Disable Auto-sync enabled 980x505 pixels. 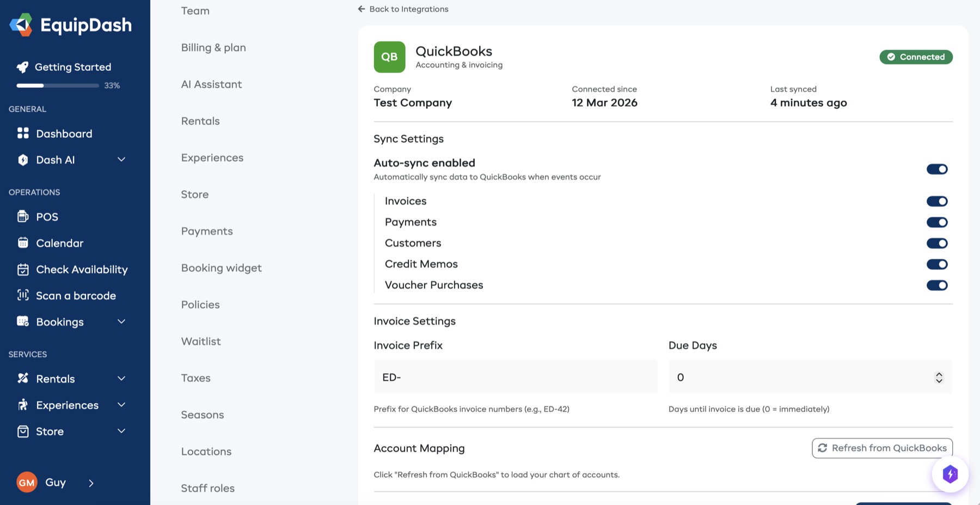point(937,169)
